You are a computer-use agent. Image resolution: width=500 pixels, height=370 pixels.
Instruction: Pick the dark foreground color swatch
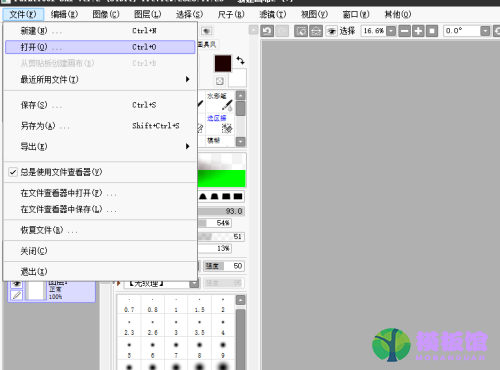(223, 64)
